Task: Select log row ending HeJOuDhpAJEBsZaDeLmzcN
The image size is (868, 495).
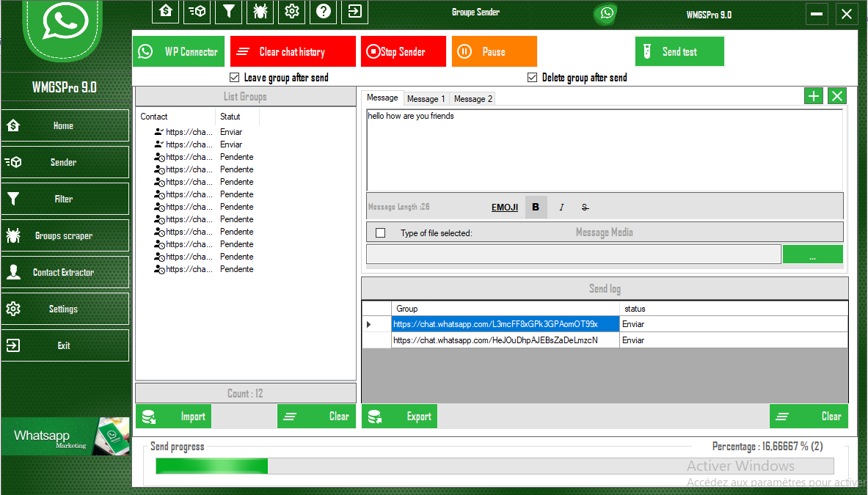Action: point(505,340)
